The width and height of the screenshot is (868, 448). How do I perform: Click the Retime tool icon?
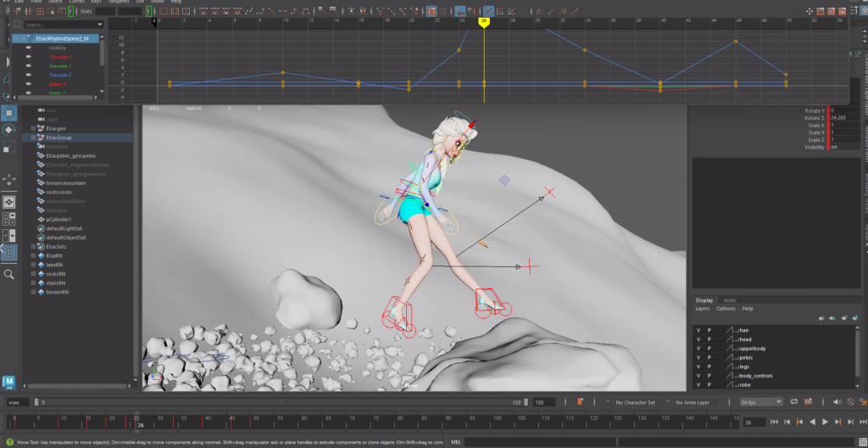pyautogui.click(x=61, y=11)
